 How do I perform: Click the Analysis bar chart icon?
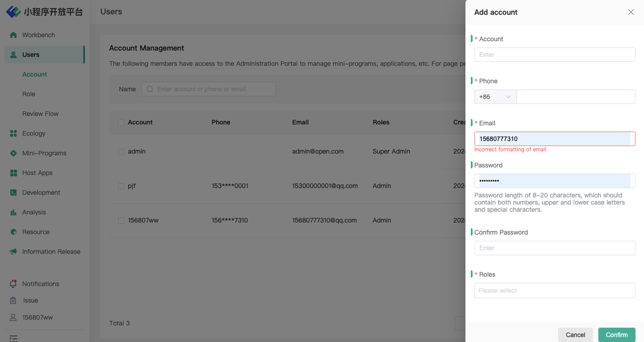(14, 213)
